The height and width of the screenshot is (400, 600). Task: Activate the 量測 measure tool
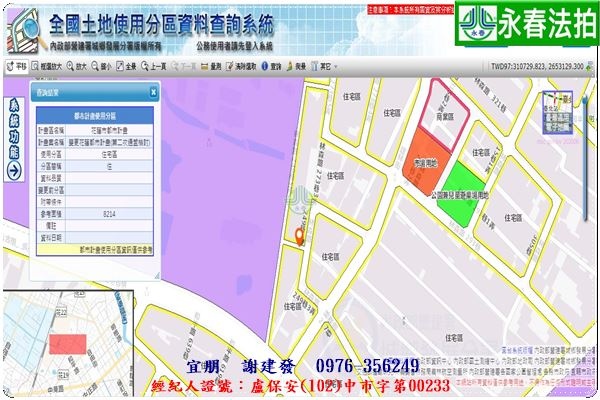click(x=211, y=67)
